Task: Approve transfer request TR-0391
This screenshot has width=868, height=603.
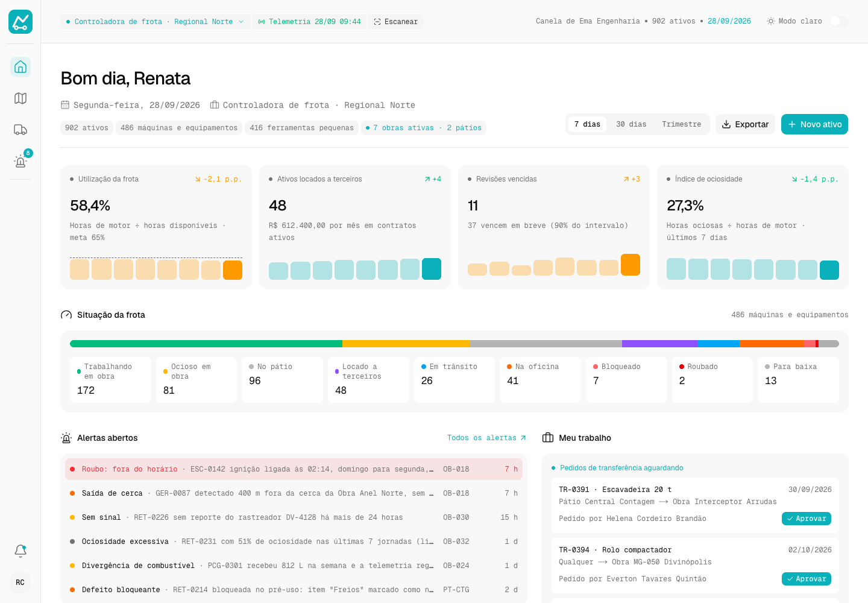Action: tap(807, 519)
